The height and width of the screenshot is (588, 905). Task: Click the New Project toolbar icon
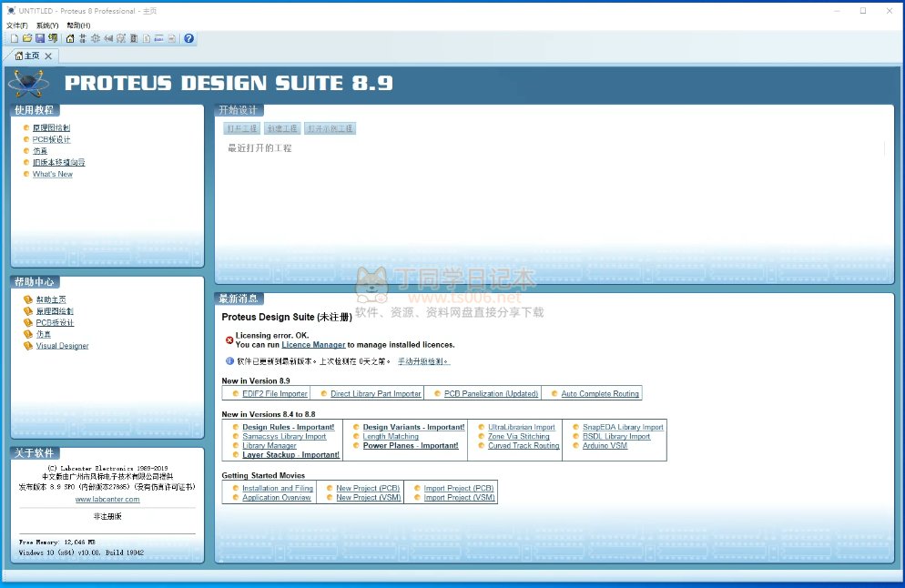14,39
